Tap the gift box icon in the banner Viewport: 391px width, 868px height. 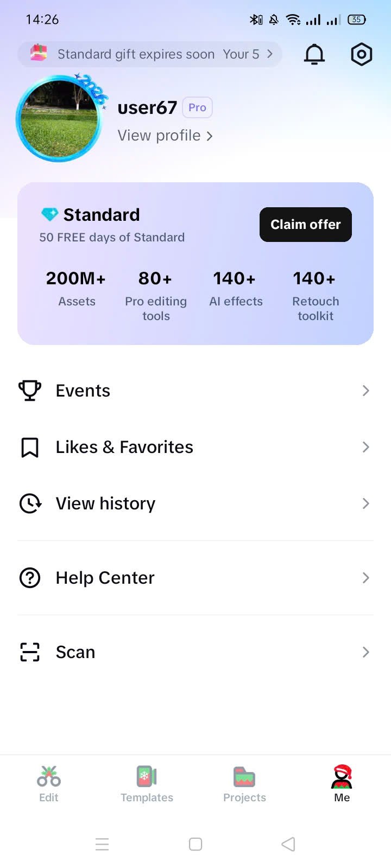38,54
